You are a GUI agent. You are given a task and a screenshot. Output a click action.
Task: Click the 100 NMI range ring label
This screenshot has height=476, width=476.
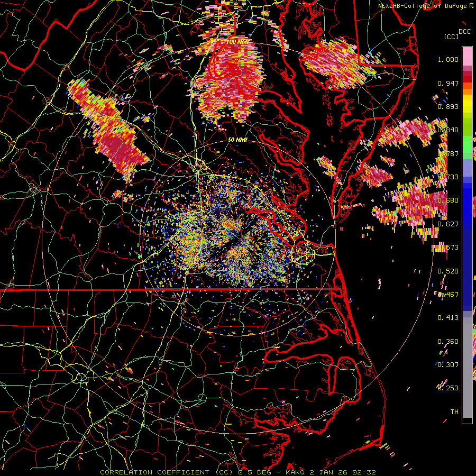click(237, 42)
